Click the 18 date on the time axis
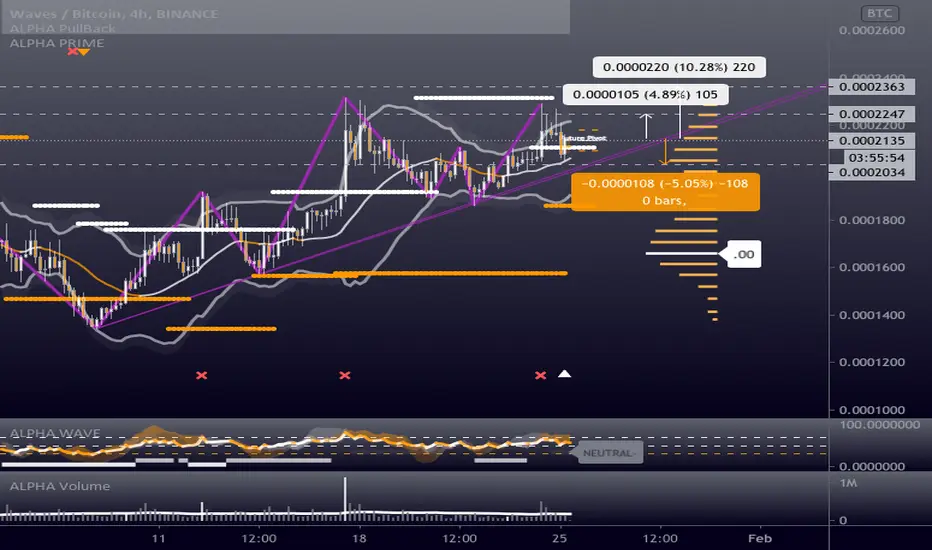This screenshot has width=932, height=550. (x=359, y=539)
